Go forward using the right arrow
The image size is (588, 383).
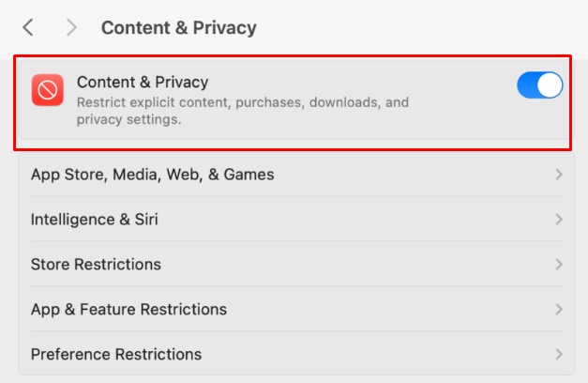pos(71,27)
